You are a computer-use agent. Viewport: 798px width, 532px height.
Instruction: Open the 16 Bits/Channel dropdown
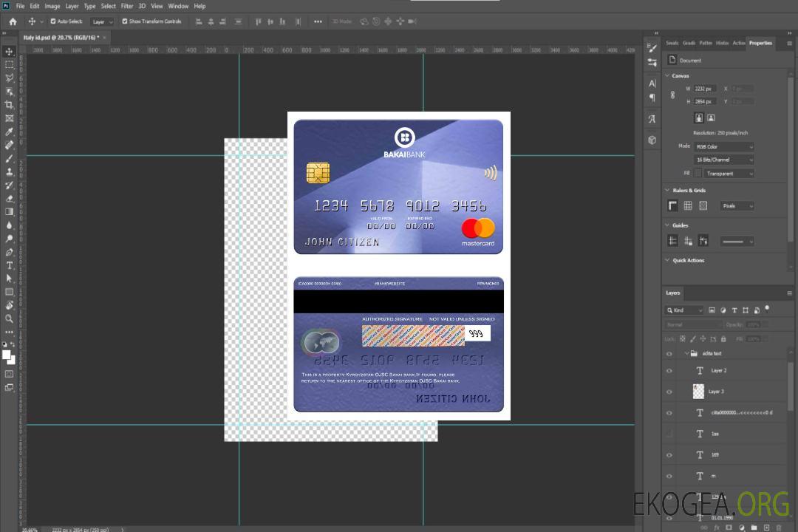pyautogui.click(x=723, y=160)
